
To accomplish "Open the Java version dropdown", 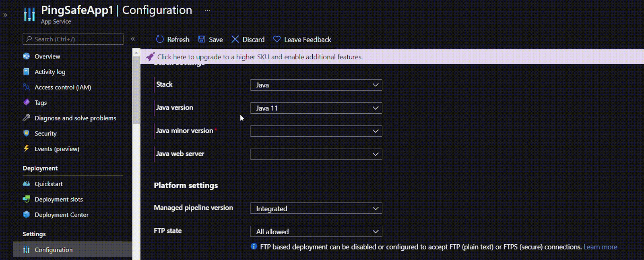I will click(x=316, y=108).
